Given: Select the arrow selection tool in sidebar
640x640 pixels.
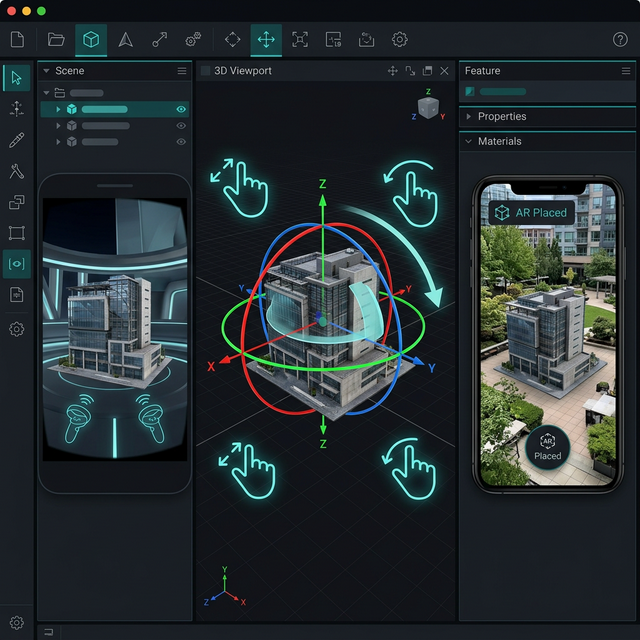Looking at the screenshot, I should coord(16,77).
